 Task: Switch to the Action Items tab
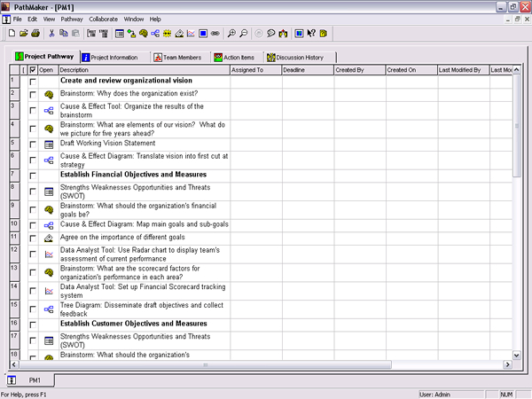(236, 57)
